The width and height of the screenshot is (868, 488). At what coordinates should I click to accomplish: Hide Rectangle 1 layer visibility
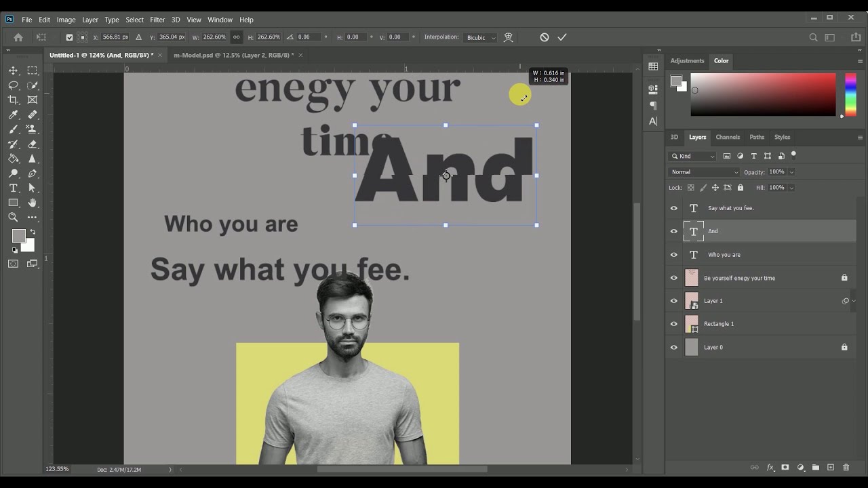[x=674, y=324]
